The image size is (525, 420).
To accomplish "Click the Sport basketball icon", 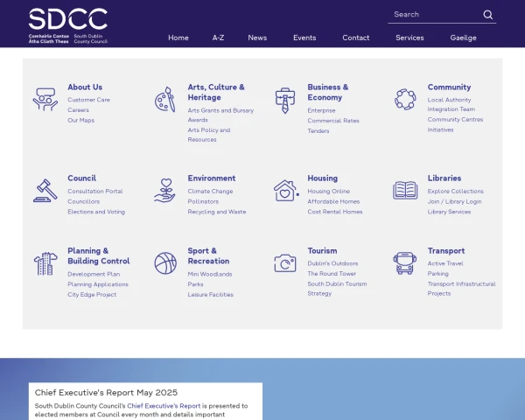I will pos(165,263).
